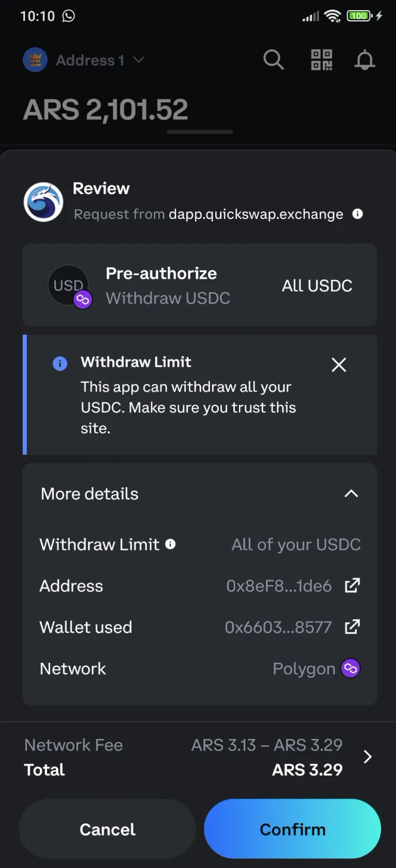Image resolution: width=396 pixels, height=868 pixels.
Task: Open the external link for the wallet used
Action: 352,627
